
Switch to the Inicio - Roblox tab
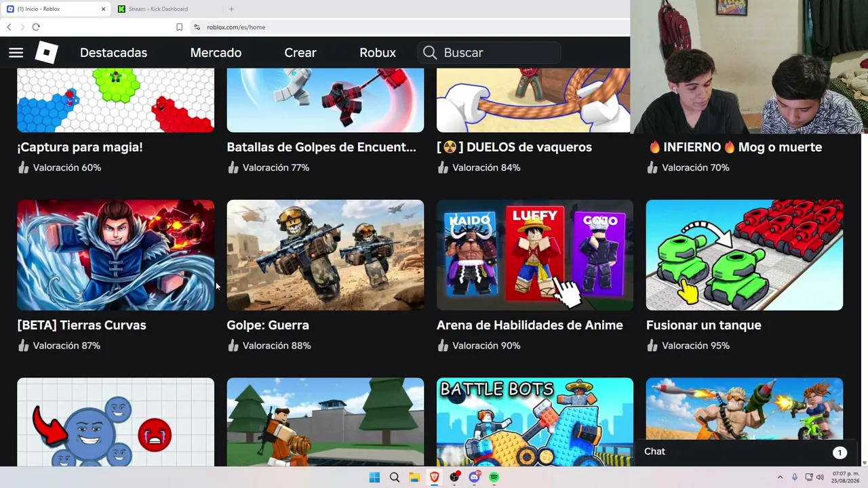point(57,9)
